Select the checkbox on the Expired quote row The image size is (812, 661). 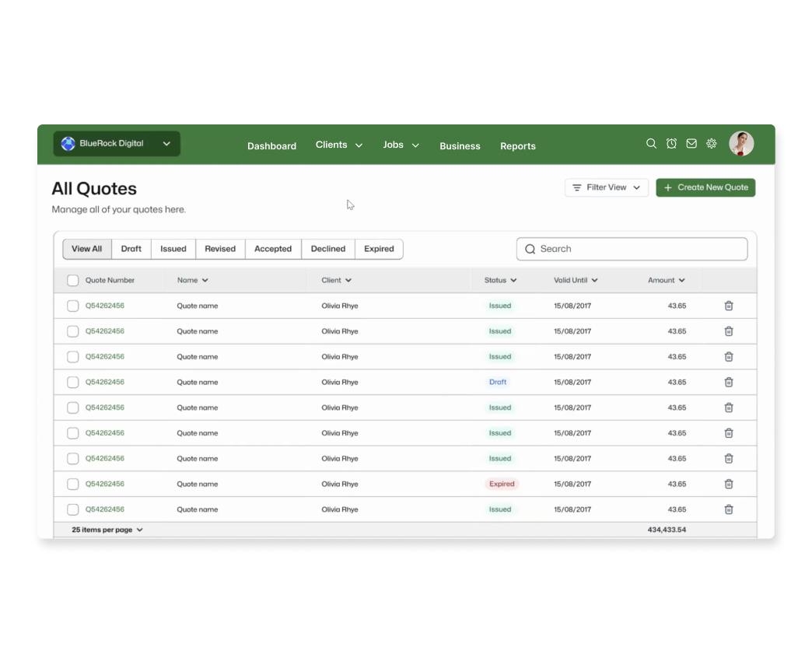click(73, 484)
